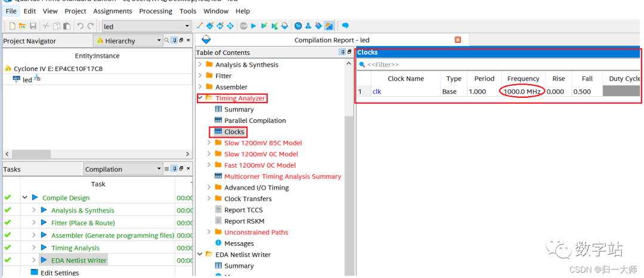Expand the Unconstrained Paths folder

[209, 232]
